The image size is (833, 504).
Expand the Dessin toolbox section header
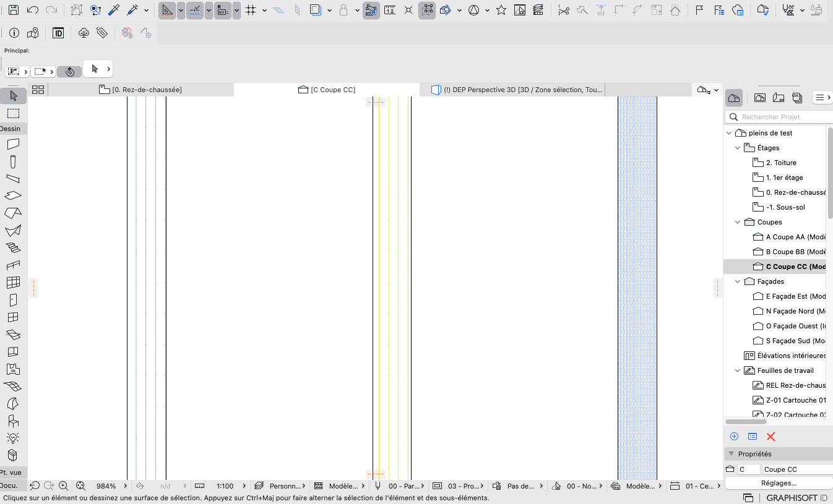coord(13,129)
